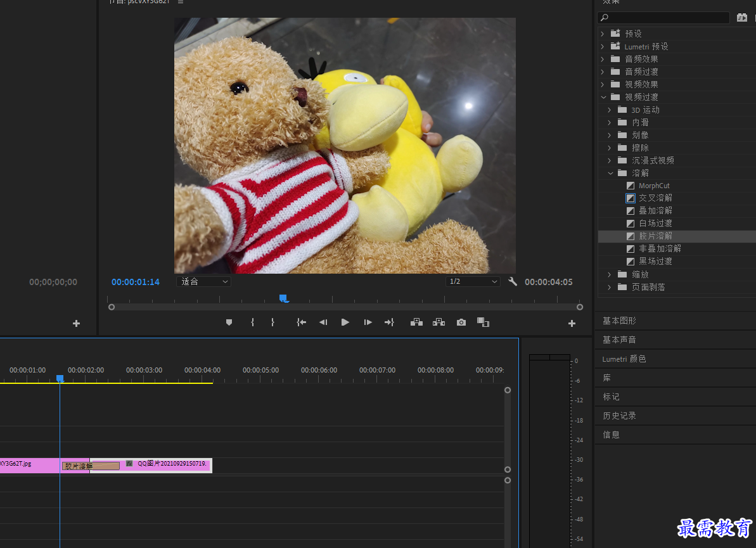The height and width of the screenshot is (548, 756).
Task: Select the 白场过渡 transition
Action: 655,223
